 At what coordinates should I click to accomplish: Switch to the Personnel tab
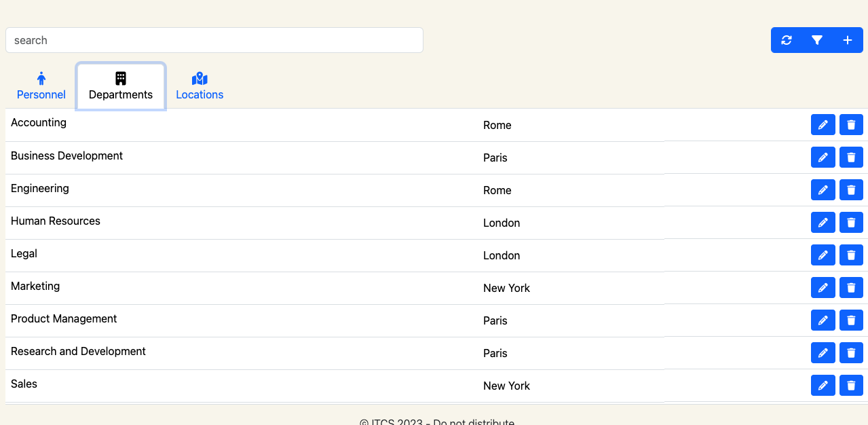pos(41,86)
